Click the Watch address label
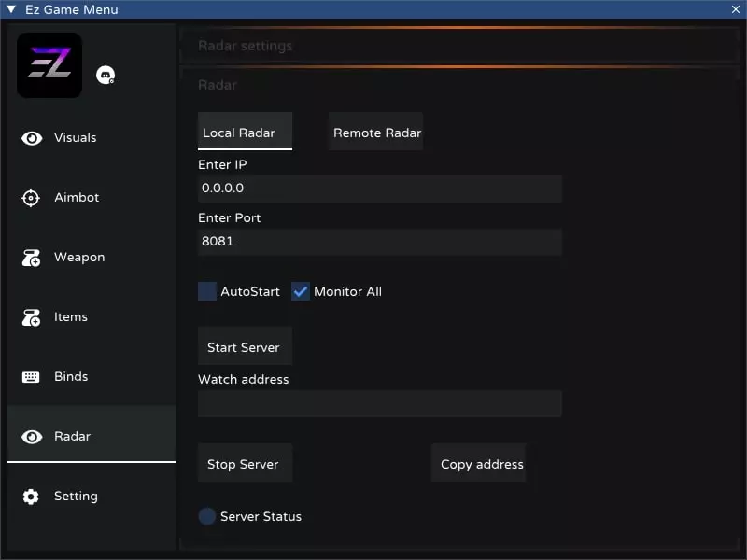Image resolution: width=747 pixels, height=560 pixels. tap(244, 380)
